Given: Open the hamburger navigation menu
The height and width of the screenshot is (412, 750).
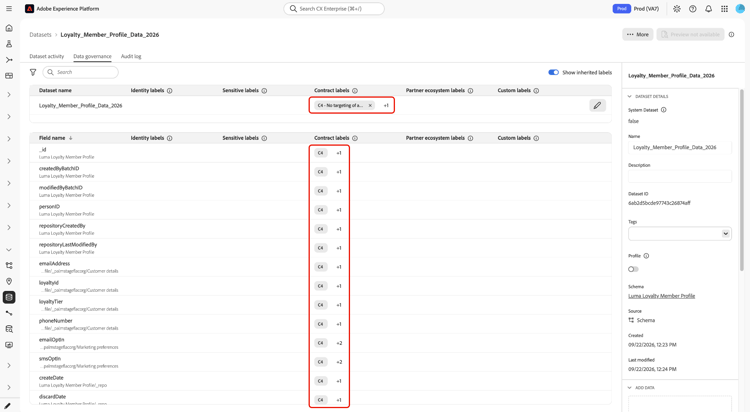Looking at the screenshot, I should click(x=9, y=9).
